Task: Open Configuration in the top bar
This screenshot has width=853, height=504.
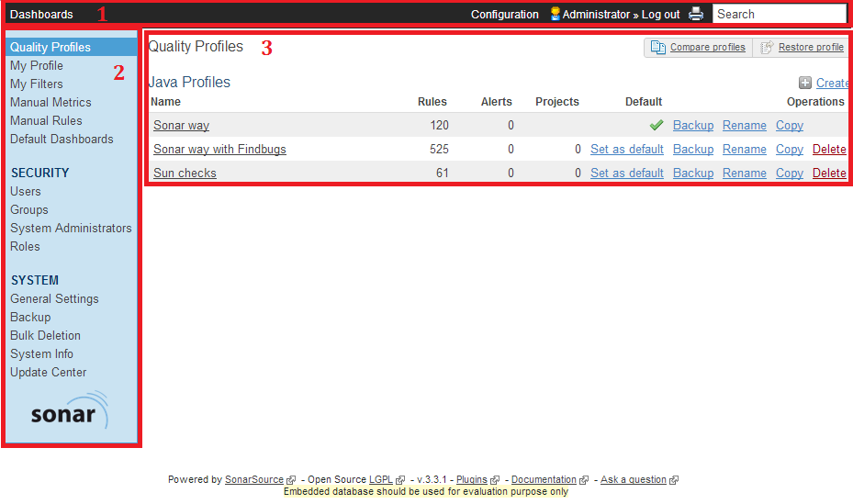Action: (x=505, y=14)
